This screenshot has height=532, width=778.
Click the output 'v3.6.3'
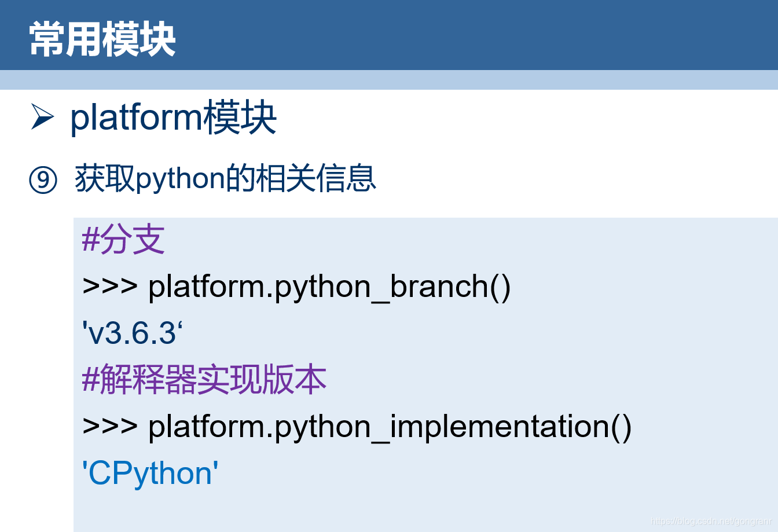(133, 333)
